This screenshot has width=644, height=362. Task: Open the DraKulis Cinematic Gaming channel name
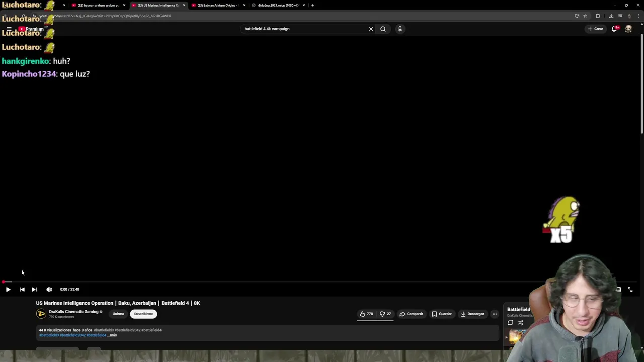pos(73,312)
